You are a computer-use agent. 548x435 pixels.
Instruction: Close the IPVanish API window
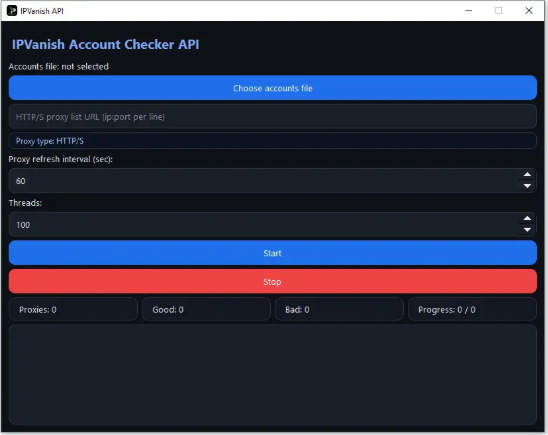(x=529, y=10)
